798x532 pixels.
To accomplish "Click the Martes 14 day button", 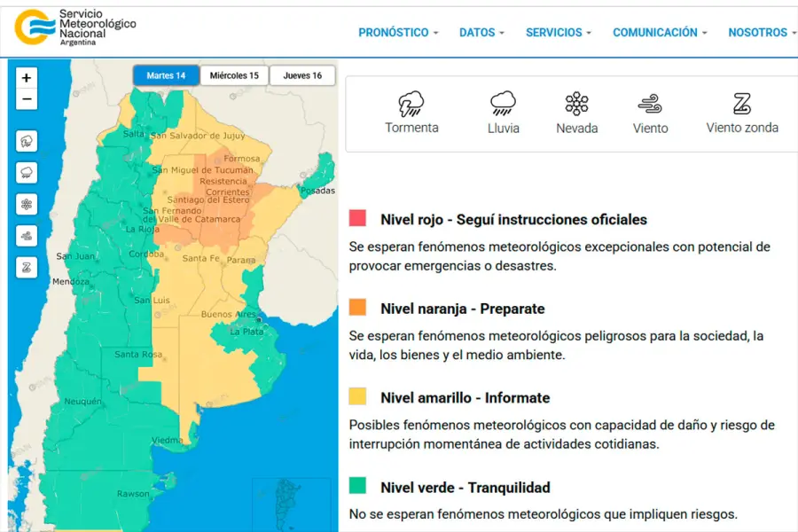I will [x=166, y=75].
